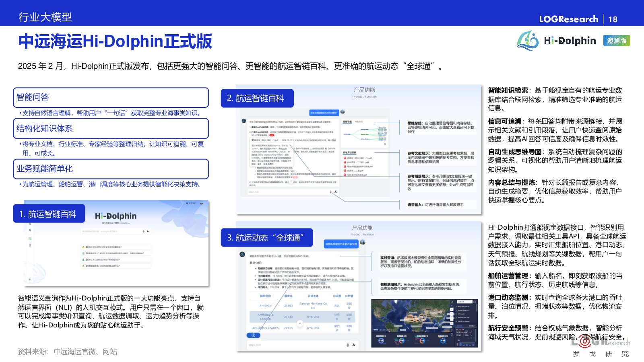Click the microphone icon in the home search box

144,231
